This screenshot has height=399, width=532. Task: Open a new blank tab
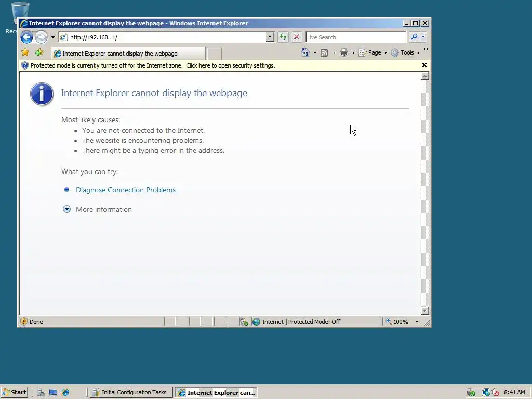[215, 54]
